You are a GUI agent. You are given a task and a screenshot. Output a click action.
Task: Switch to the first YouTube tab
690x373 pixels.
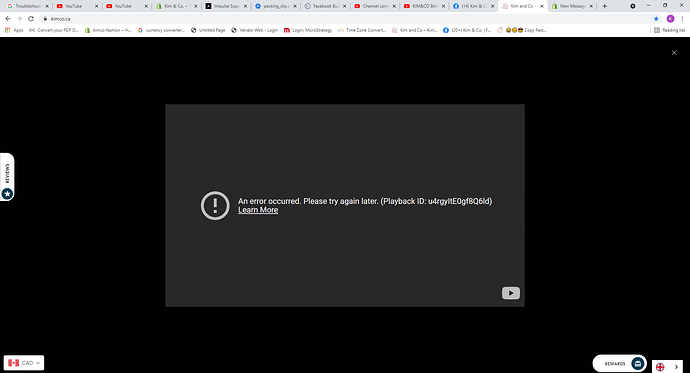coord(77,6)
